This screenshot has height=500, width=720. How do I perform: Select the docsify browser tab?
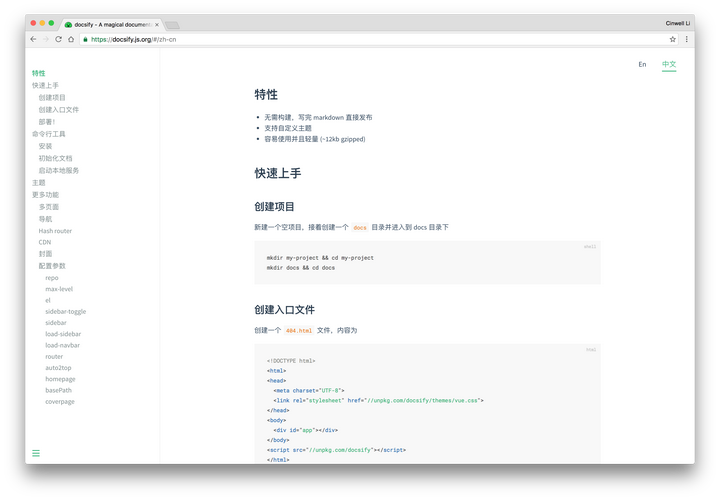click(112, 25)
